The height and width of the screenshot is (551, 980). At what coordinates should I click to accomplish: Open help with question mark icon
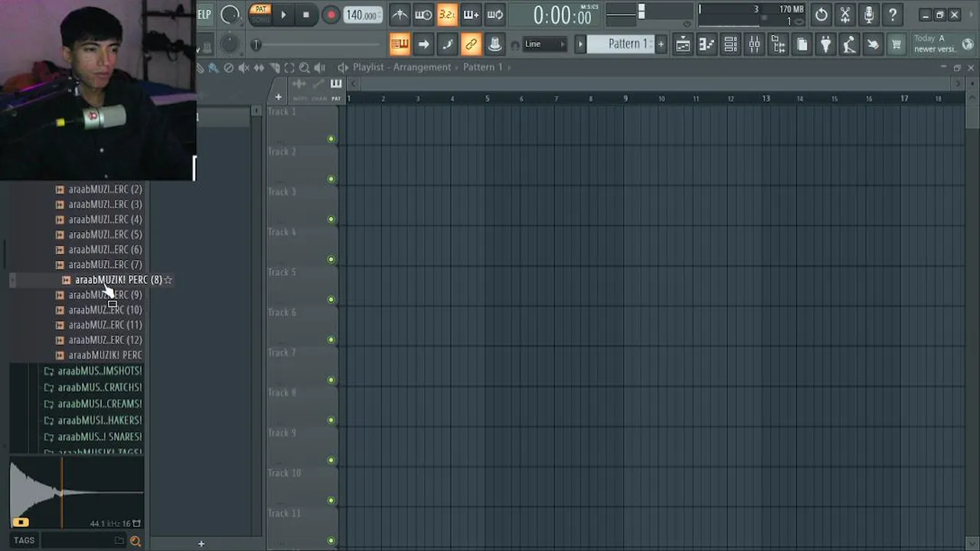click(x=892, y=15)
